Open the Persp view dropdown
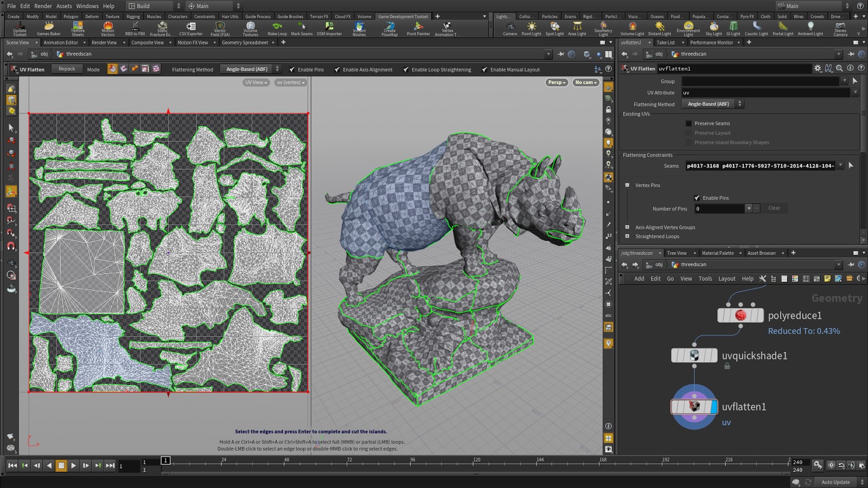 [556, 82]
